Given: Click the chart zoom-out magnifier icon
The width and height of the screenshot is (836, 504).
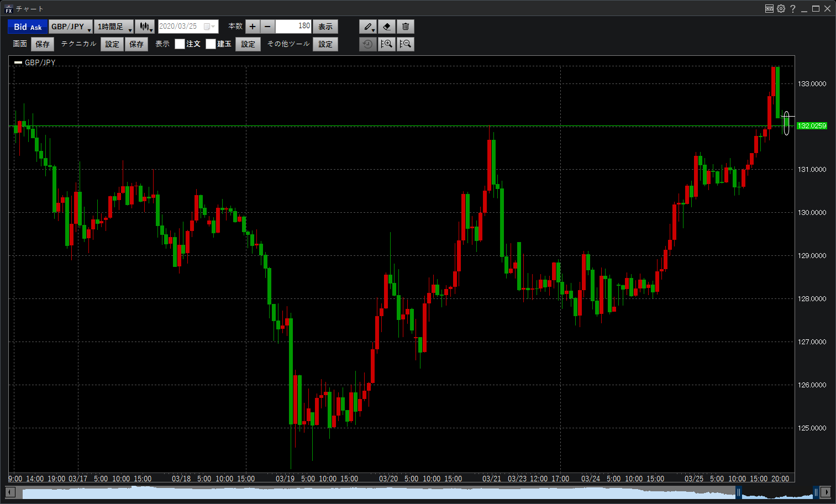Looking at the screenshot, I should pos(406,44).
